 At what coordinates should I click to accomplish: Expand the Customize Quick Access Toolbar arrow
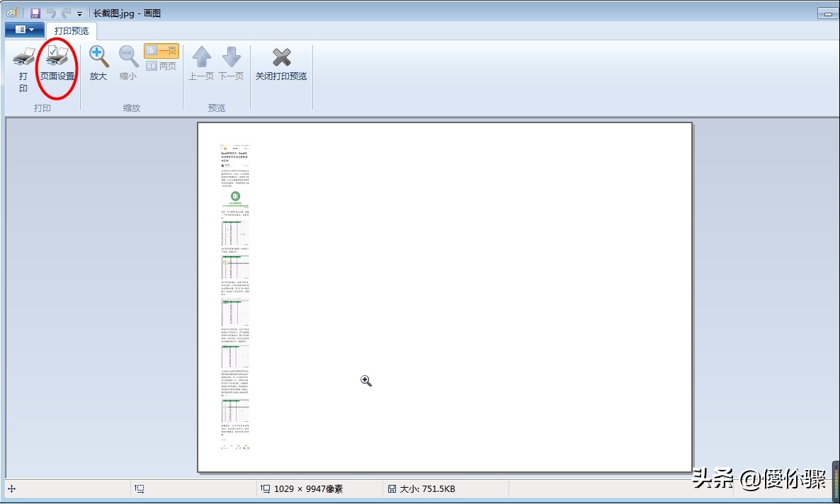pyautogui.click(x=79, y=14)
